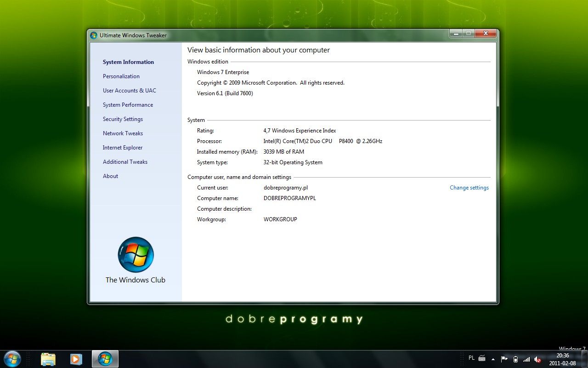Unmute audio via the tray volume icon
Viewport: 588px width, 368px height.
(537, 359)
